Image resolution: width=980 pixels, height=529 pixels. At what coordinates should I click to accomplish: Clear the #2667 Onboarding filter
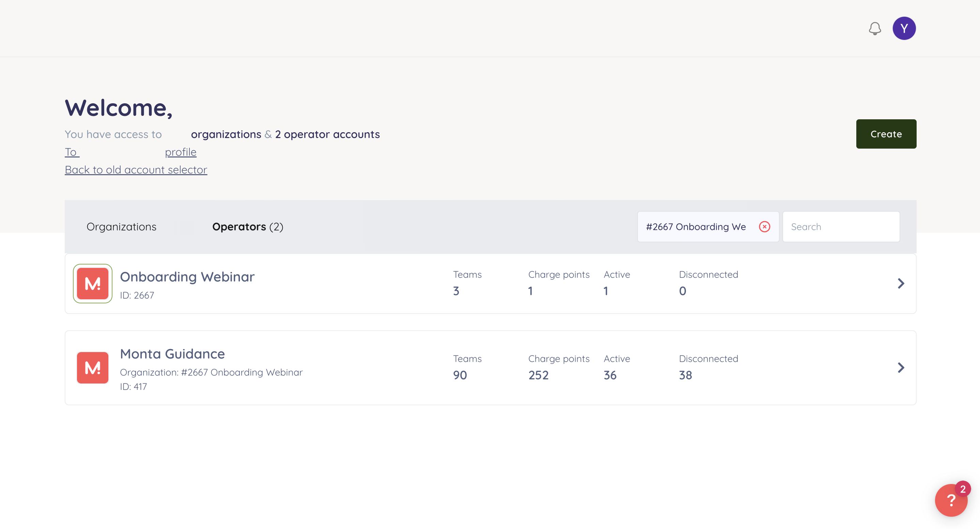click(764, 227)
